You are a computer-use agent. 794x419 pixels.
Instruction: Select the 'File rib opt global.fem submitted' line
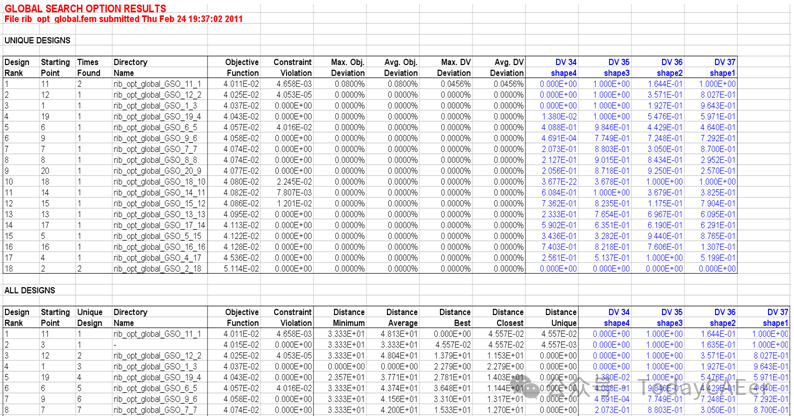coord(124,19)
